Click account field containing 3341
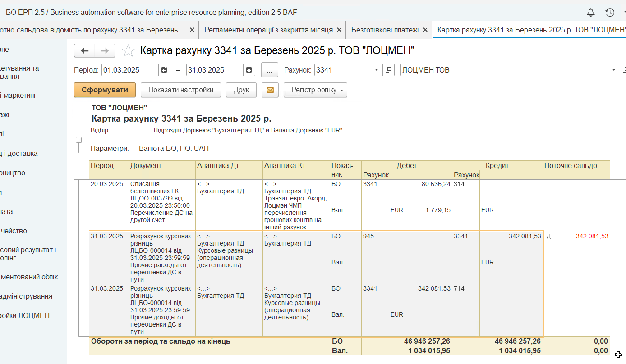This screenshot has width=626, height=364. coord(343,70)
